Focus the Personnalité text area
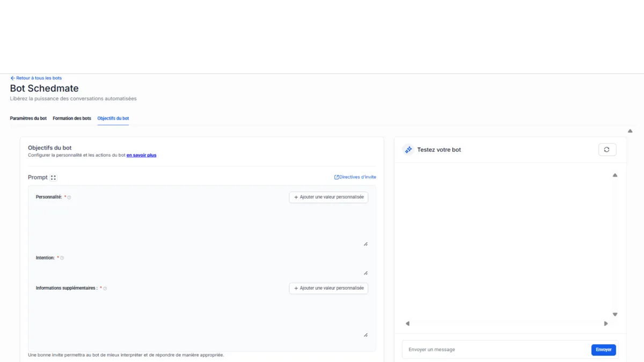Screen dimensions: 644x362 [202, 225]
